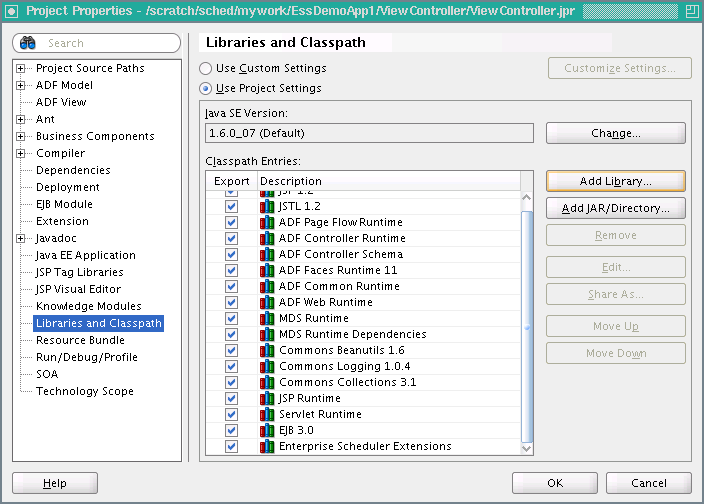Select the Use Project Settings radio button
The height and width of the screenshot is (504, 704).
205,88
